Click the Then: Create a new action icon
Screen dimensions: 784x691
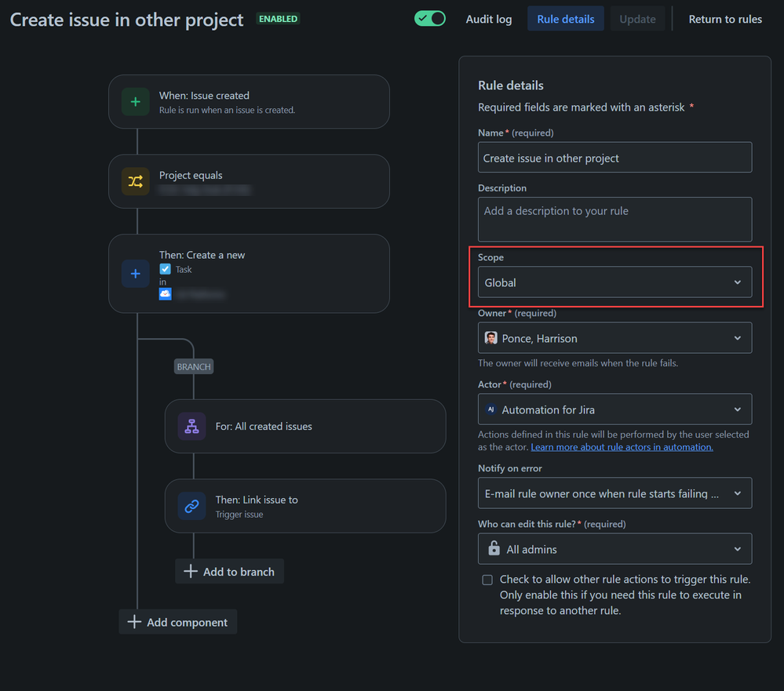pos(135,273)
